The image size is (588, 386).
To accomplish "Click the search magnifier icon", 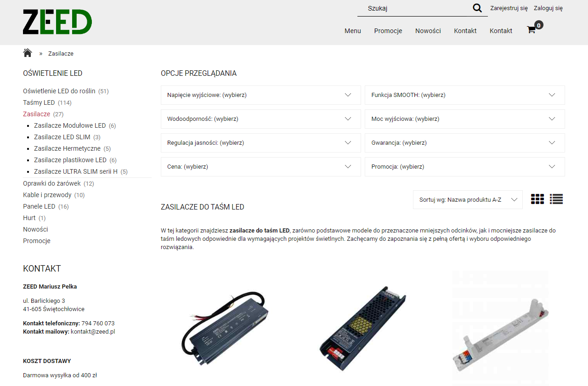I will tap(477, 8).
